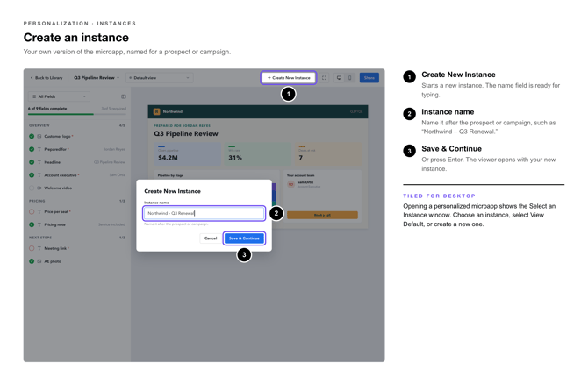Select the 31% win rate card
The width and height of the screenshot is (588, 377).
258,154
